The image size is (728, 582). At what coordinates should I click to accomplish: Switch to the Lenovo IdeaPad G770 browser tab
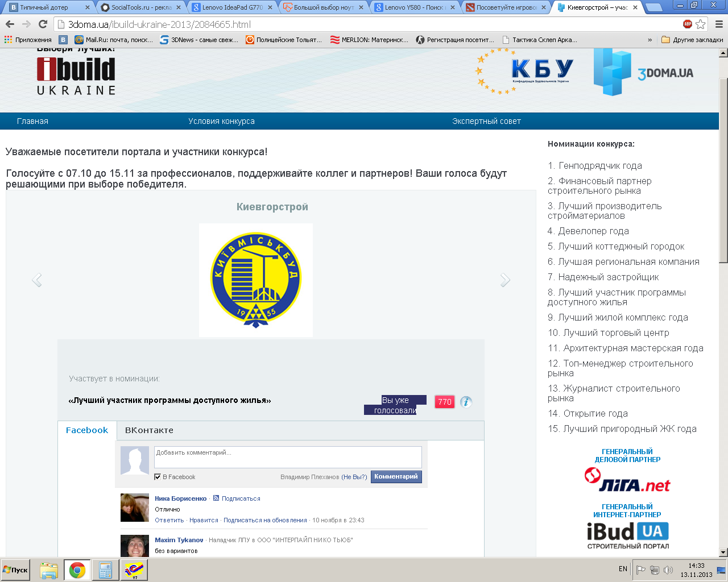tap(232, 7)
